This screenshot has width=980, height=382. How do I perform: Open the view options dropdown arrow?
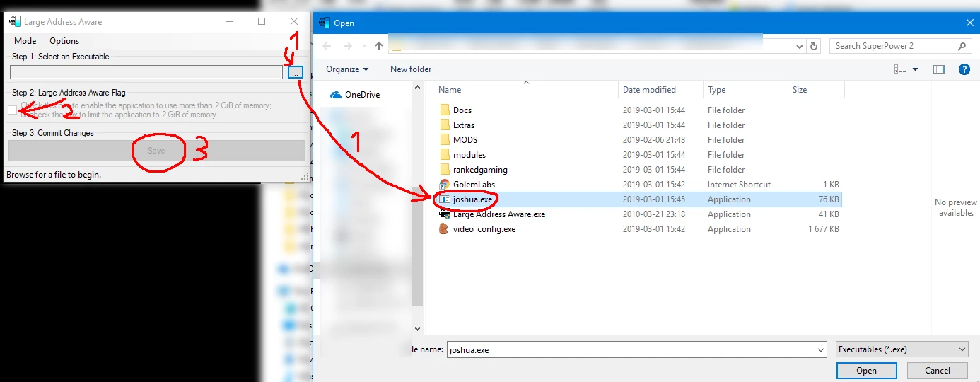(x=915, y=69)
